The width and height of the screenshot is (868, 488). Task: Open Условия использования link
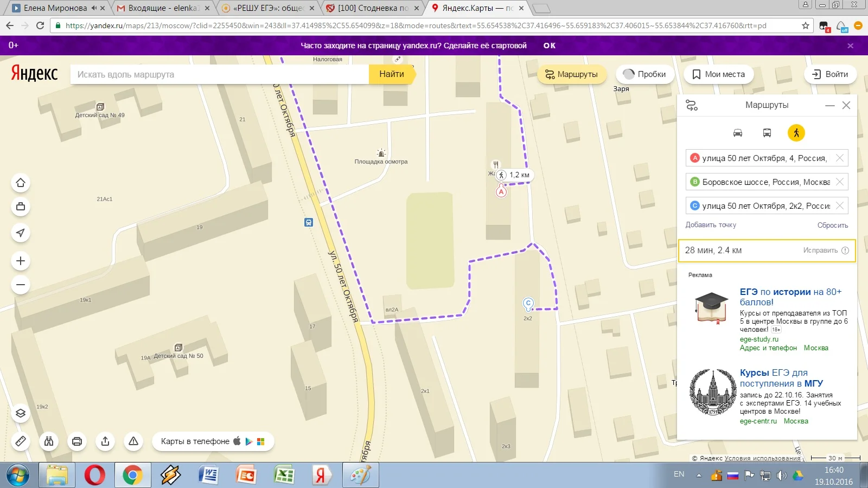tap(763, 458)
